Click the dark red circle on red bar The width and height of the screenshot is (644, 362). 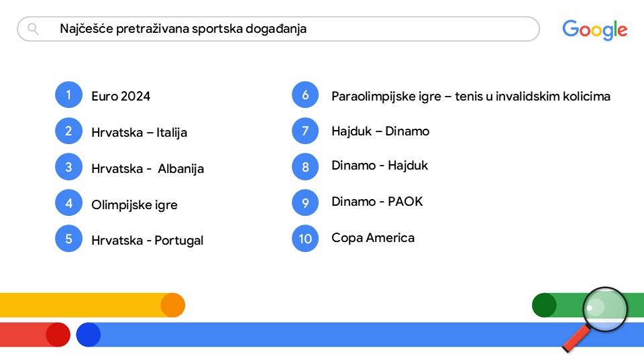pos(58,335)
